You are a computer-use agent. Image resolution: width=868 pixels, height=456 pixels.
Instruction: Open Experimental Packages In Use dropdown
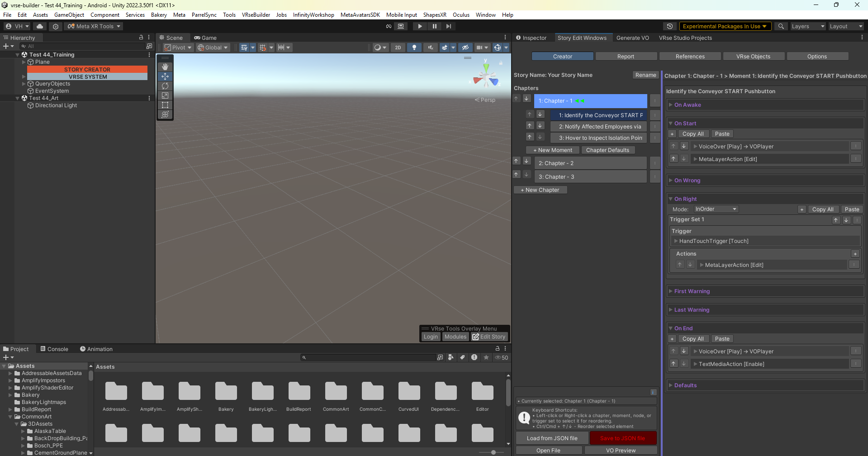(x=725, y=26)
